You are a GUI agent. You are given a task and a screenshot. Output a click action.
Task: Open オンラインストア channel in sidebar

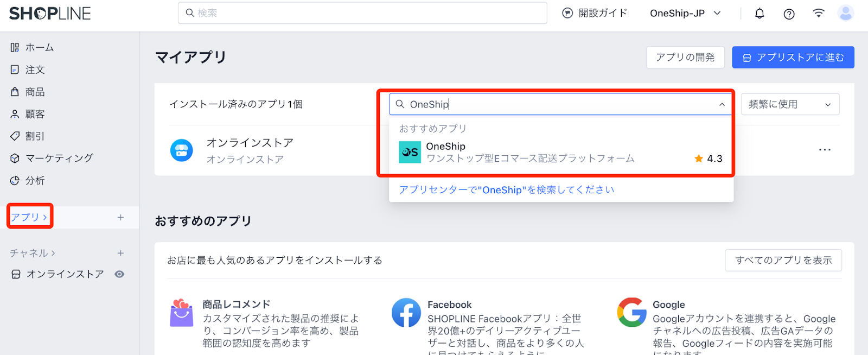pos(58,274)
